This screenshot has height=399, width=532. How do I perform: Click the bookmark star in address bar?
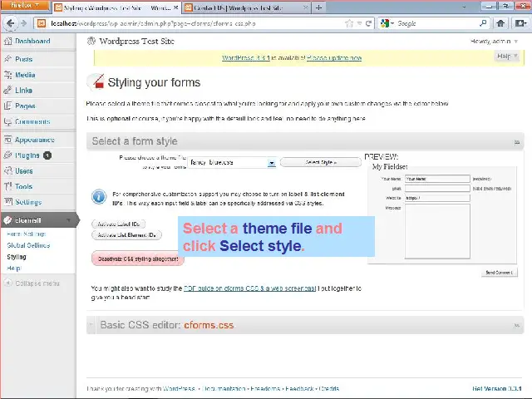(349, 23)
